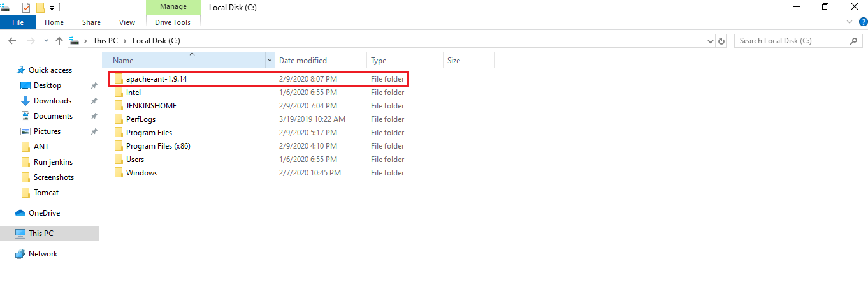This screenshot has width=868, height=282.
Task: Expand the ribbon with the chevron
Action: point(849,22)
